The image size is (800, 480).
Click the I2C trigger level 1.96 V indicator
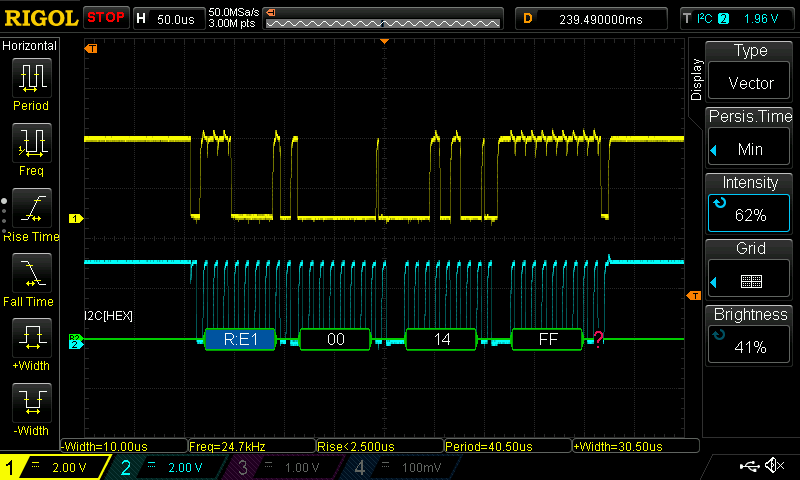[737, 19]
